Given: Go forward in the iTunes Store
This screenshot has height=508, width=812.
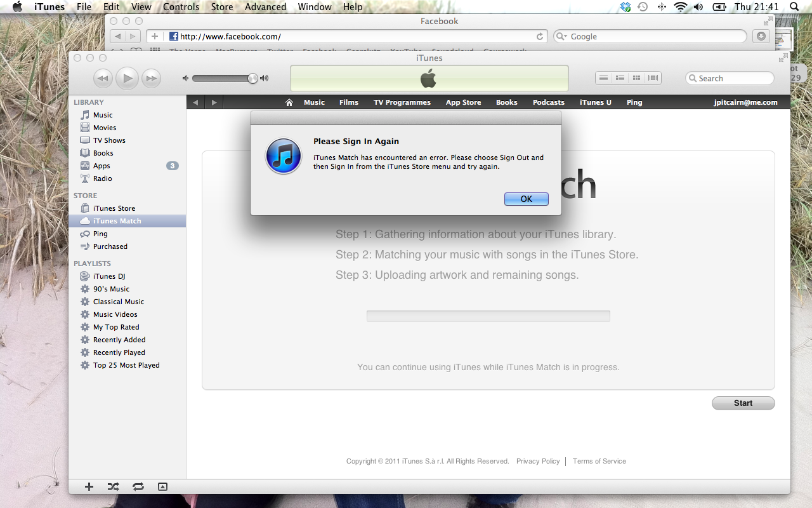Looking at the screenshot, I should [214, 102].
